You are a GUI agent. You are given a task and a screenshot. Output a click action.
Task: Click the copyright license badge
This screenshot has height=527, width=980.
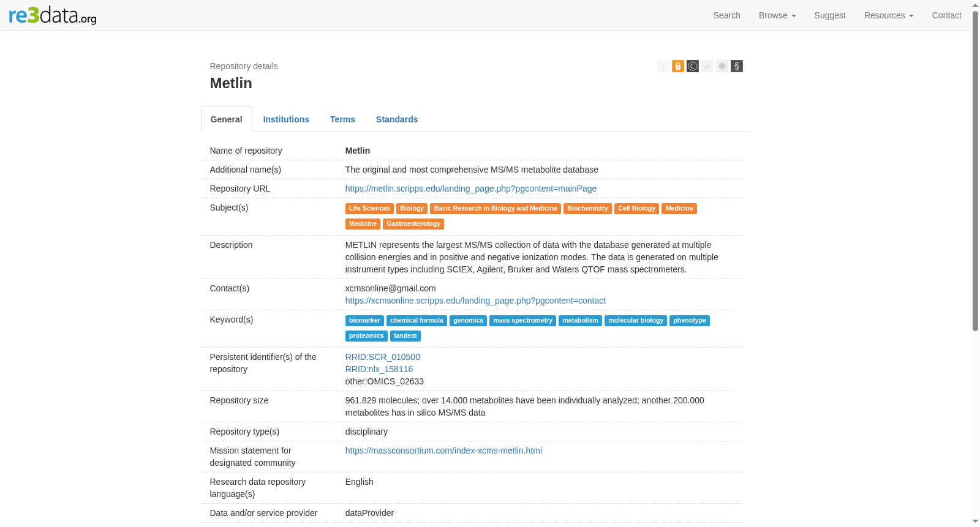click(693, 66)
